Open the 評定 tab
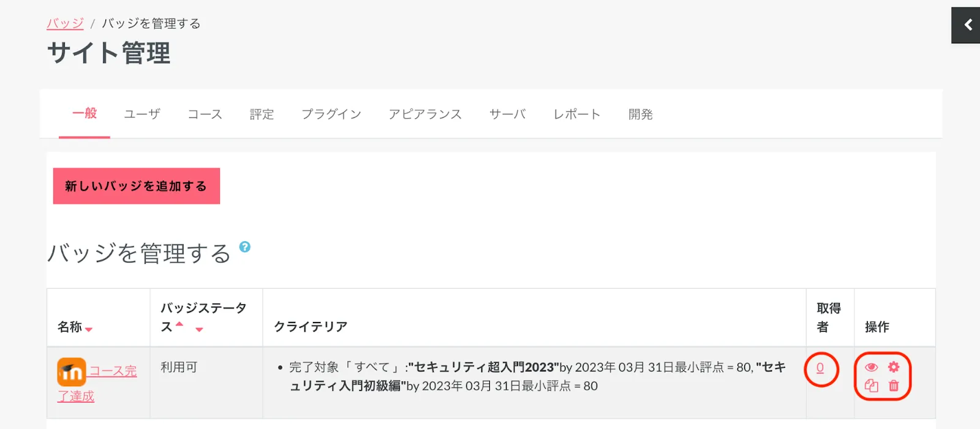980x429 pixels. coord(262,114)
